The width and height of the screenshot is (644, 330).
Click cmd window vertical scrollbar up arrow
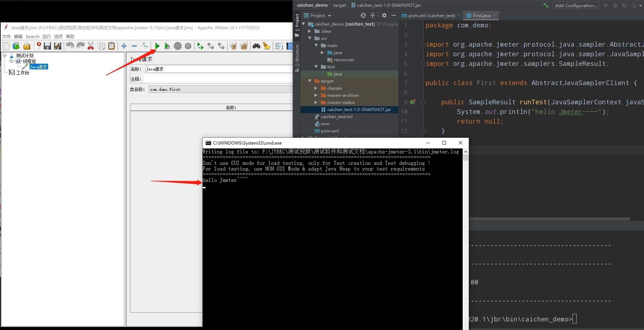coord(466,152)
